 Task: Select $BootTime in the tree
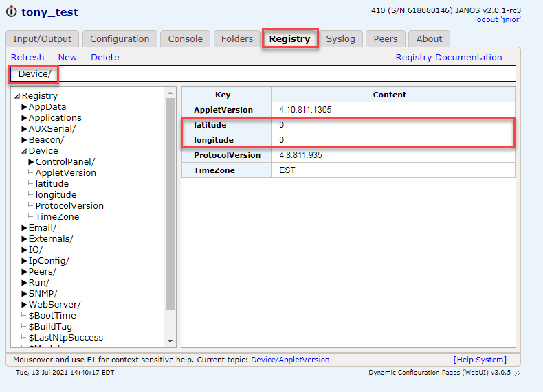52,316
